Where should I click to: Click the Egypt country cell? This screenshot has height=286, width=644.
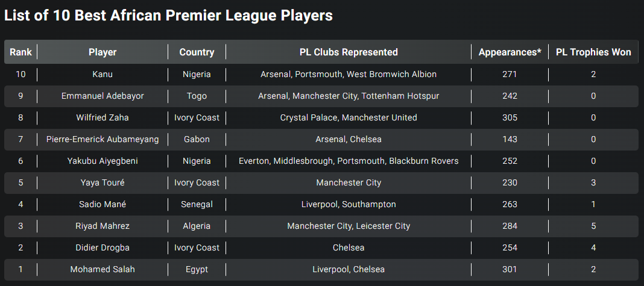coord(197,270)
